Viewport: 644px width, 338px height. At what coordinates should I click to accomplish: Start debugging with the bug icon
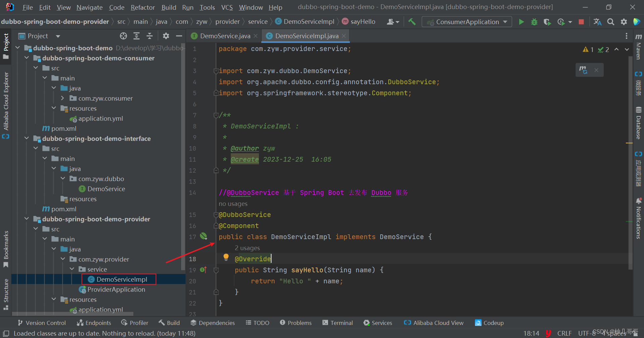534,22
